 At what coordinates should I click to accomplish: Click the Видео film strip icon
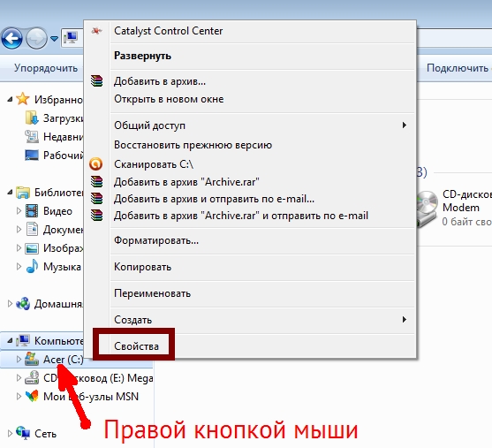(x=32, y=210)
